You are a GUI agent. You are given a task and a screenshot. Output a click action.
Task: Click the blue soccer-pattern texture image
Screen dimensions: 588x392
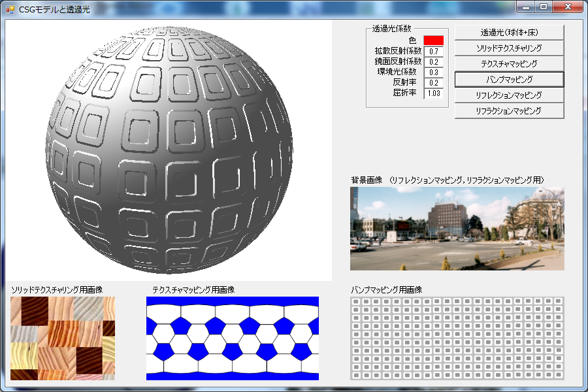pyautogui.click(x=233, y=338)
